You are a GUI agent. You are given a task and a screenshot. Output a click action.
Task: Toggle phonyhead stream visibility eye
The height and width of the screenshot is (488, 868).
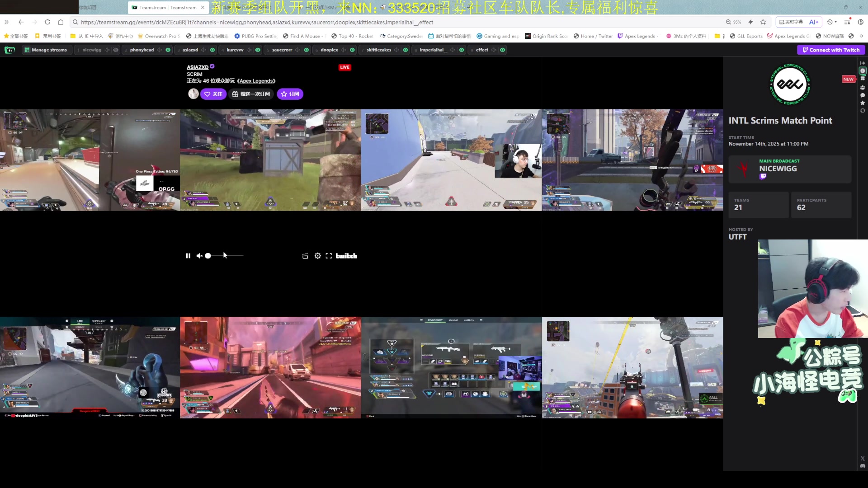(x=168, y=50)
